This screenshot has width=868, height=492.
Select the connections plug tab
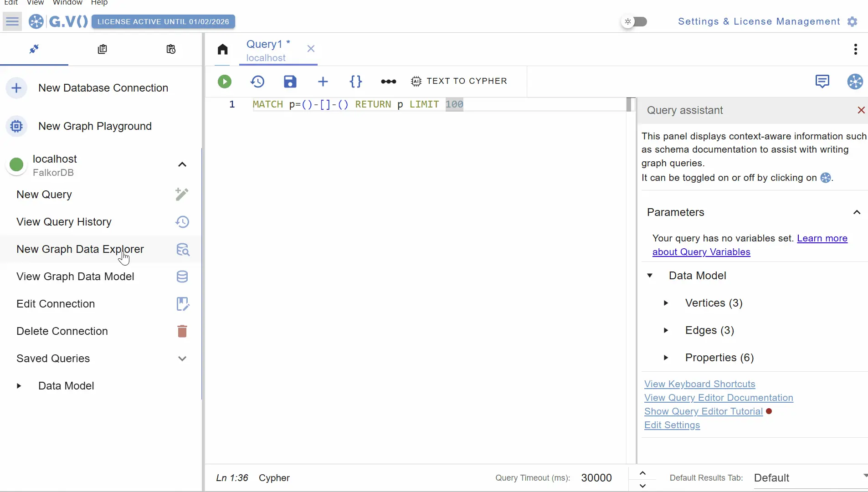click(x=34, y=49)
